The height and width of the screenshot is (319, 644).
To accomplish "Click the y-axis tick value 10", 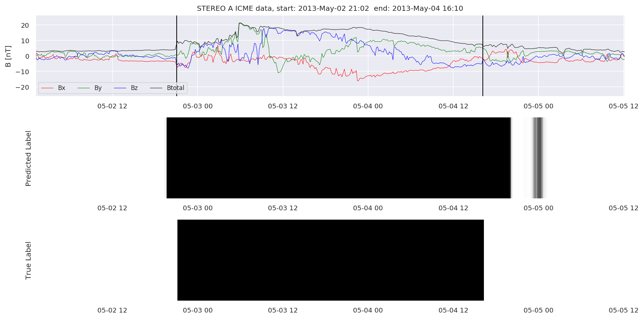I will pyautogui.click(x=25, y=41).
